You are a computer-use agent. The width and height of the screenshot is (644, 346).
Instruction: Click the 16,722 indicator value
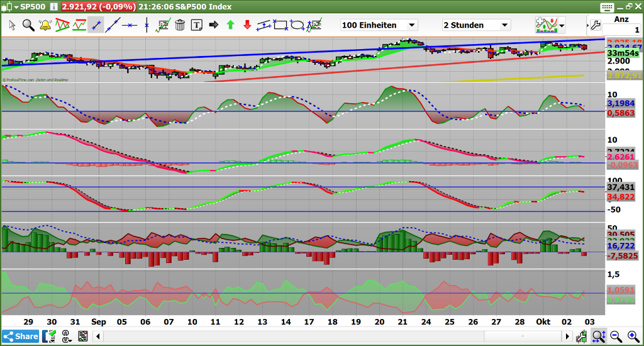621,246
